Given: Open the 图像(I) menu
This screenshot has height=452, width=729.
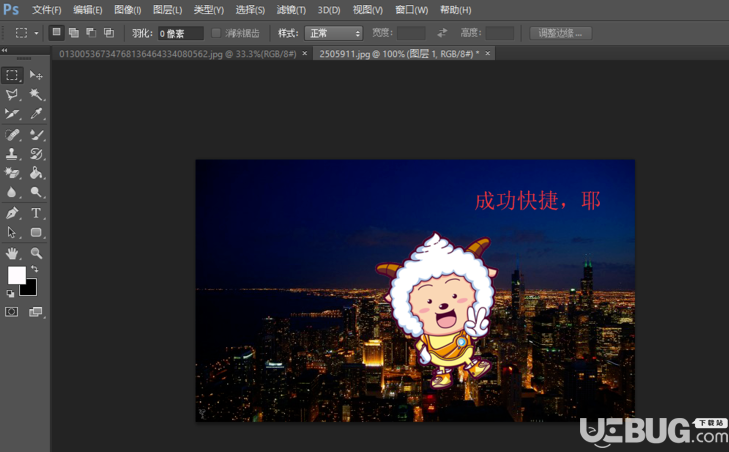Looking at the screenshot, I should click(128, 10).
